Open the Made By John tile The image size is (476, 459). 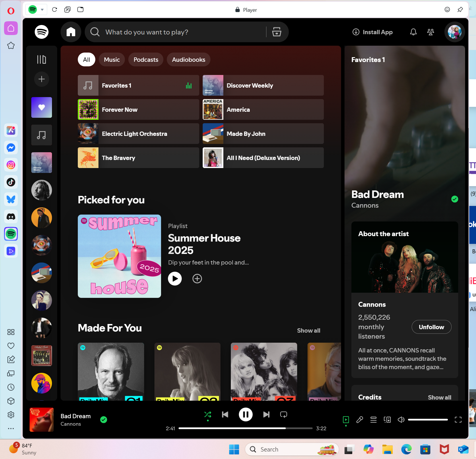[263, 134]
